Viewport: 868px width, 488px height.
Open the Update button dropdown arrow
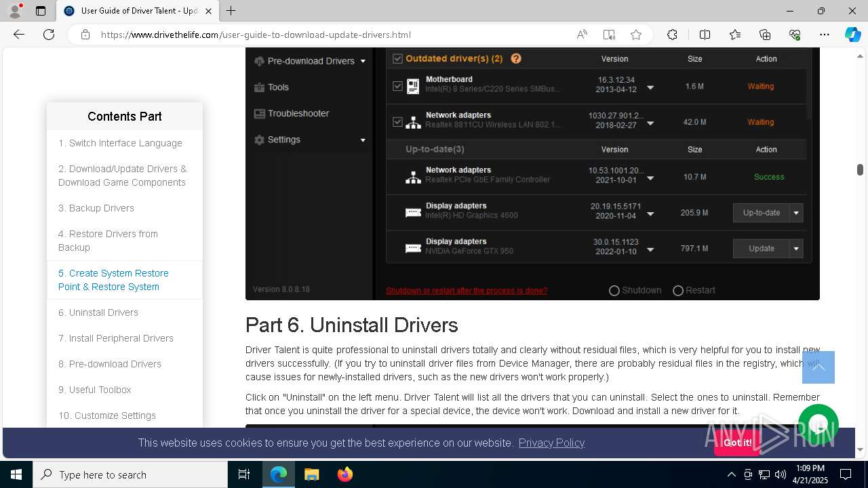point(797,249)
